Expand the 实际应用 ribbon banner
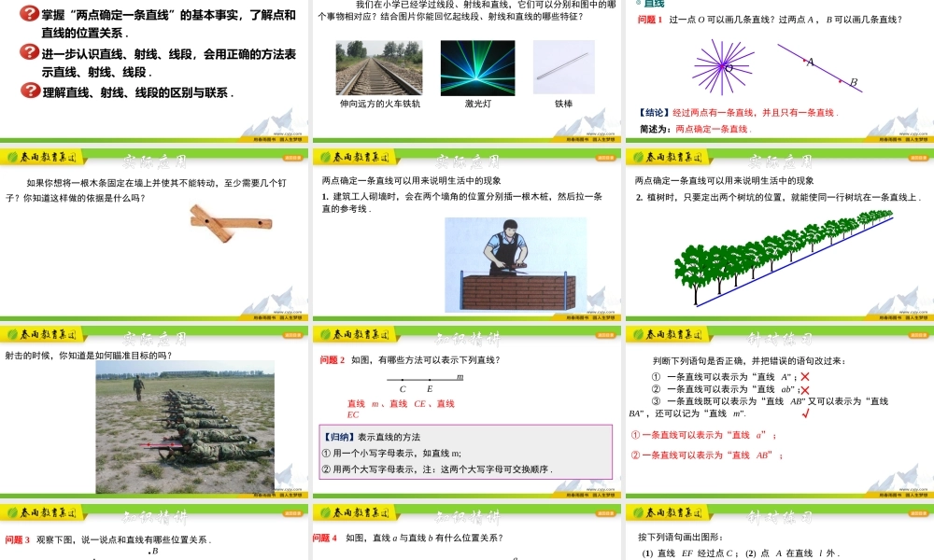This screenshot has width=934, height=560. 156,159
